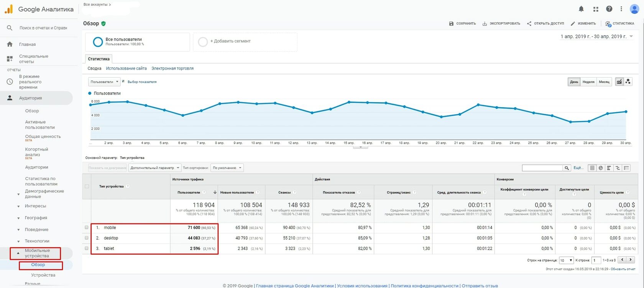
Task: Go to the previous table page arrow
Action: tap(622, 260)
